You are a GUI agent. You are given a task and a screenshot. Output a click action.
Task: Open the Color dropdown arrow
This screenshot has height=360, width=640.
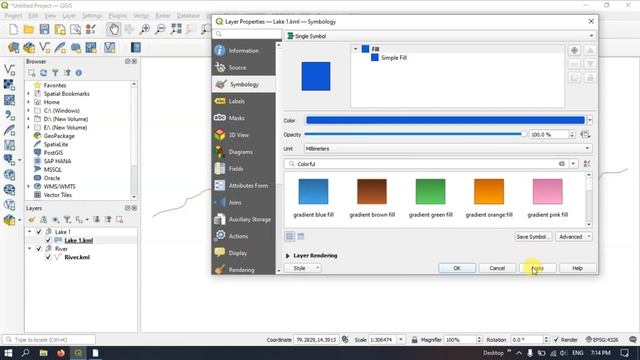tap(590, 120)
